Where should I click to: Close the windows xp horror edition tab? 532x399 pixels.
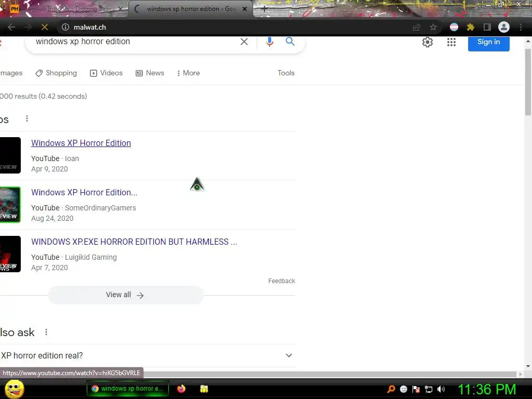pyautogui.click(x=245, y=9)
